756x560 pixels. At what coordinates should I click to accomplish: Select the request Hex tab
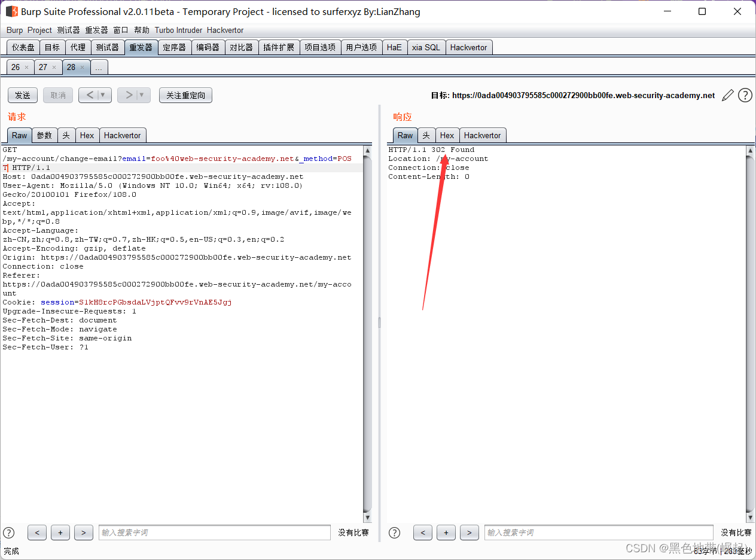(87, 135)
